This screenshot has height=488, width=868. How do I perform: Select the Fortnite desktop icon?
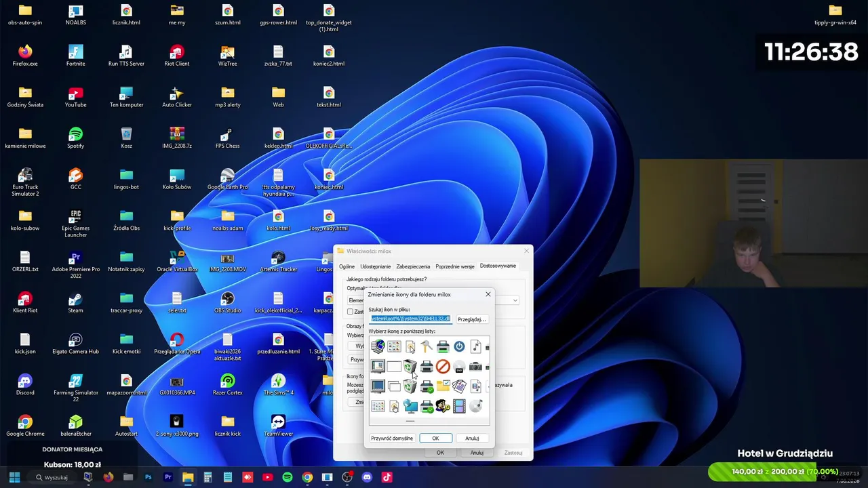tap(75, 56)
